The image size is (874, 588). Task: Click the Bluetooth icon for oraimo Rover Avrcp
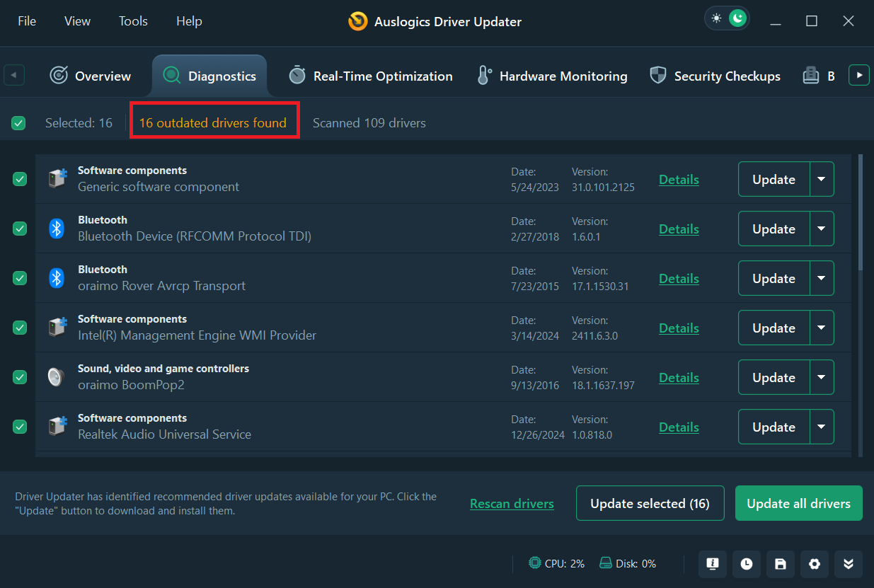click(57, 278)
